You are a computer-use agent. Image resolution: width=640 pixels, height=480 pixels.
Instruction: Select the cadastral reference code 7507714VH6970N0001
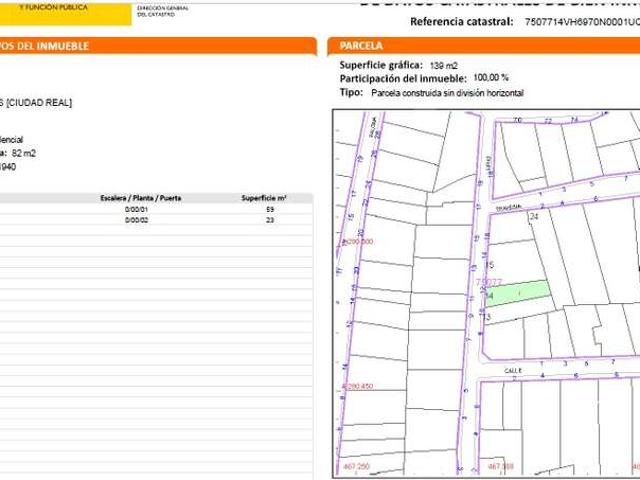(x=582, y=22)
